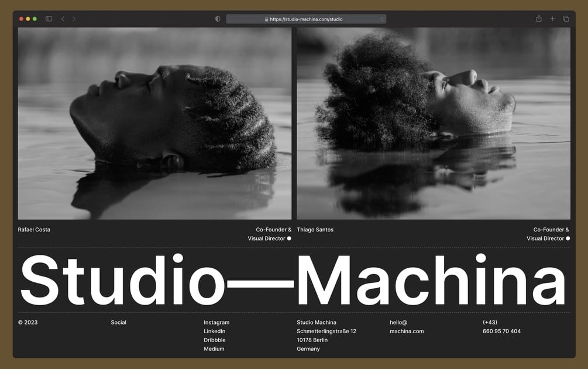Click the white dot beside Rafael's Visual Director

point(289,238)
